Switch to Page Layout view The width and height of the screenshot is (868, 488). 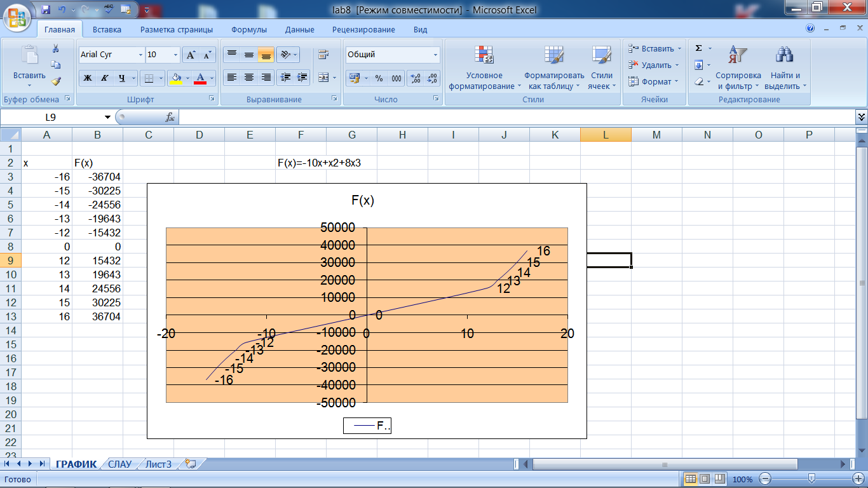tap(704, 478)
